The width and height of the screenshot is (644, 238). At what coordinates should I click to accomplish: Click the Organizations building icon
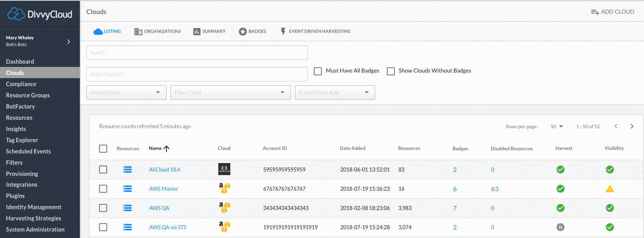pos(138,31)
